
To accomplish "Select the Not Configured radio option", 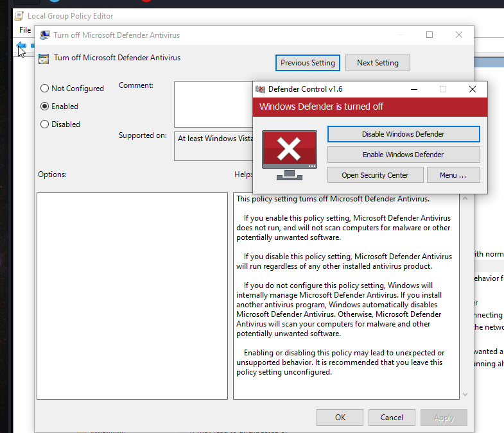I will (72, 89).
